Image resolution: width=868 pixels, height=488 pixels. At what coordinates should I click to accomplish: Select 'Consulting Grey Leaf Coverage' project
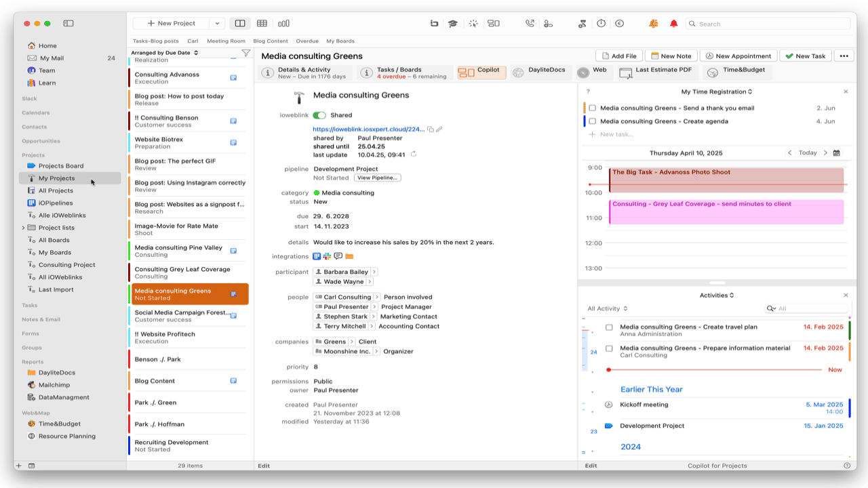[188, 272]
